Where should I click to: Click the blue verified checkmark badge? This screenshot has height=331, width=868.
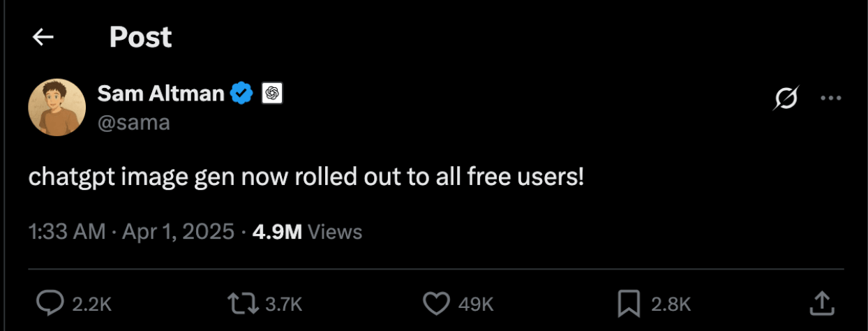point(242,93)
